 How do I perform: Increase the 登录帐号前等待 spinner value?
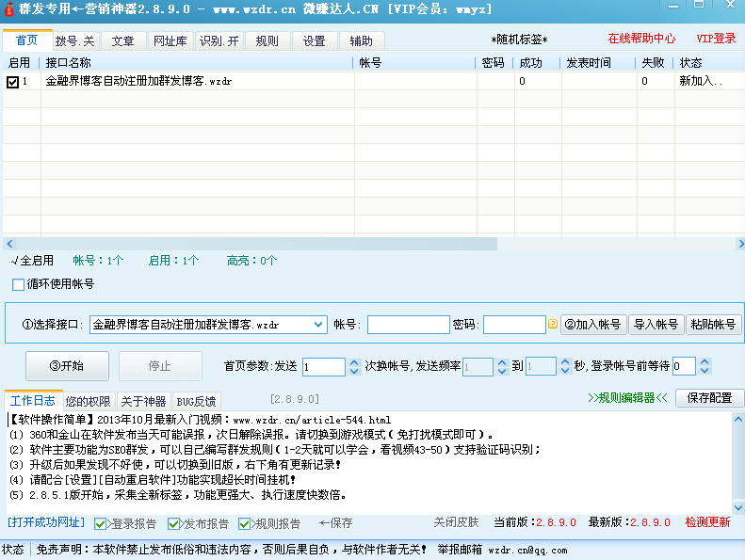pyautogui.click(x=705, y=362)
